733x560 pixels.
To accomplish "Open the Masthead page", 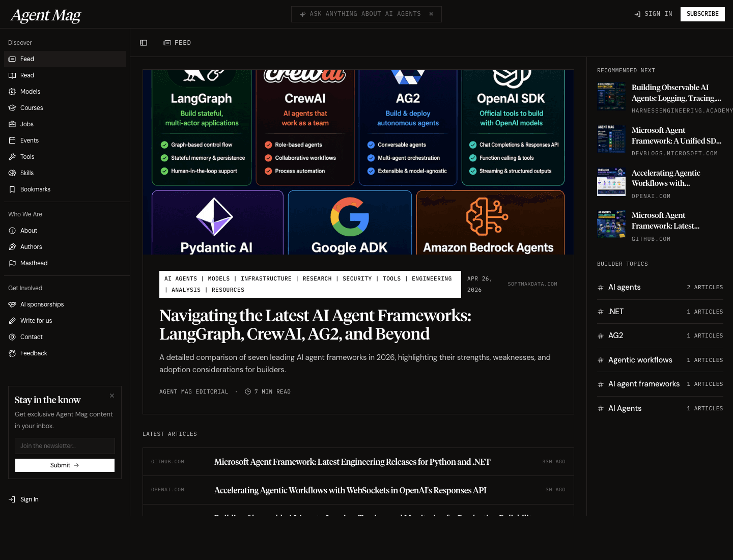I will coord(34,263).
